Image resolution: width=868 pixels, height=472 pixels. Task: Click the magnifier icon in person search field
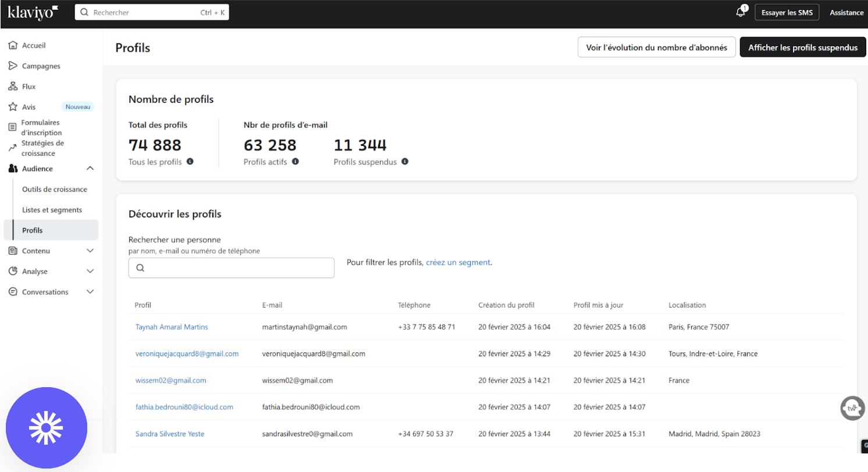point(140,268)
